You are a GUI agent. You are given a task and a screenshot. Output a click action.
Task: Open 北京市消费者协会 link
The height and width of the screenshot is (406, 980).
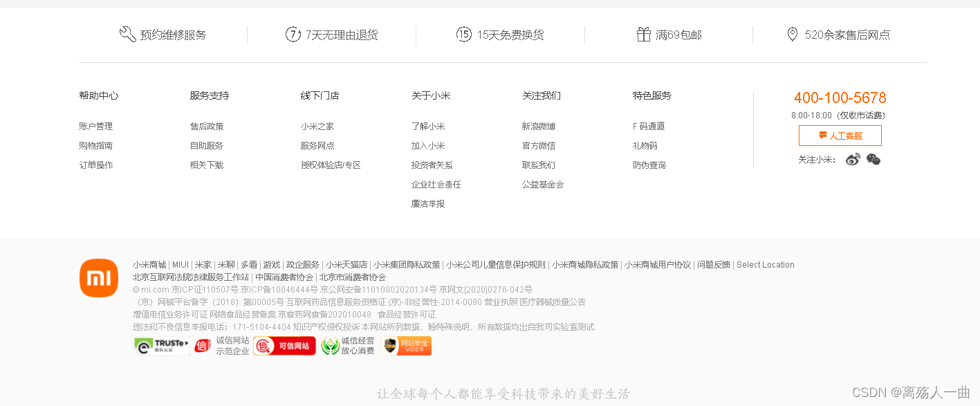pos(353,277)
